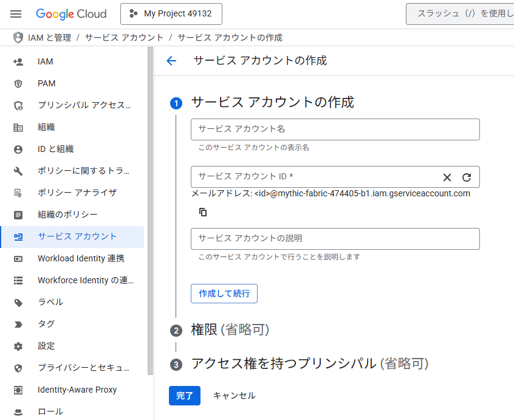The image size is (514, 420).
Task: Clear the service account ID field
Action: 447,177
